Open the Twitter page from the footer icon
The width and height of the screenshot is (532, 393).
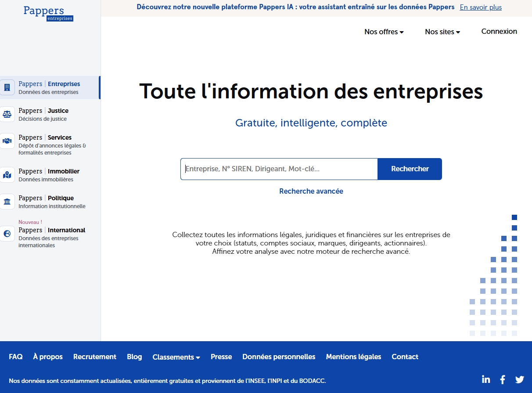click(520, 380)
